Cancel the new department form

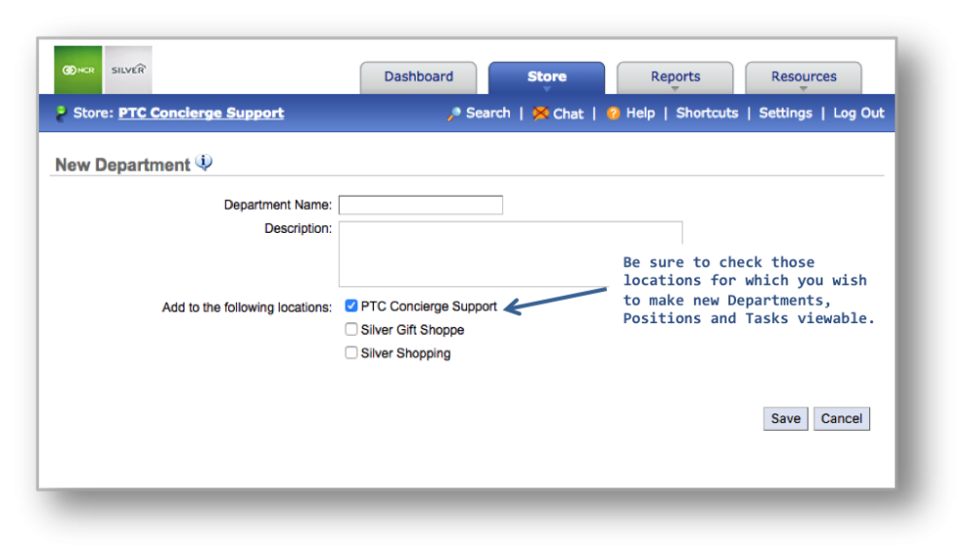[x=842, y=419]
